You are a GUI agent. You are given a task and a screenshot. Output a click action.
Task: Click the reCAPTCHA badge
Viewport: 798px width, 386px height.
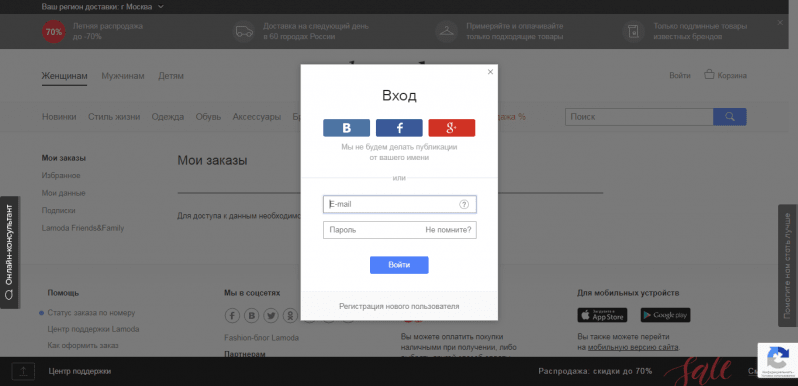[x=777, y=361]
